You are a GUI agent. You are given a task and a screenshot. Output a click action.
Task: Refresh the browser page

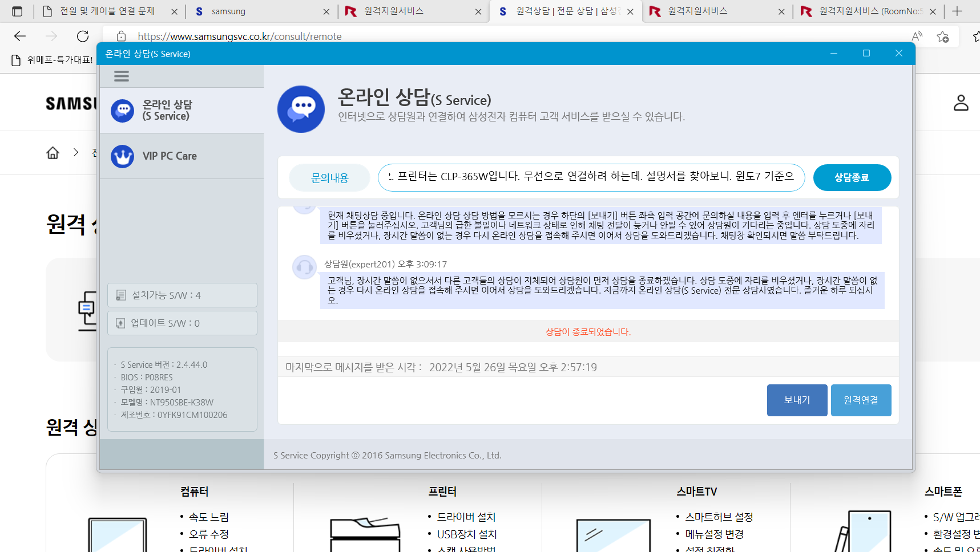pos(83,36)
